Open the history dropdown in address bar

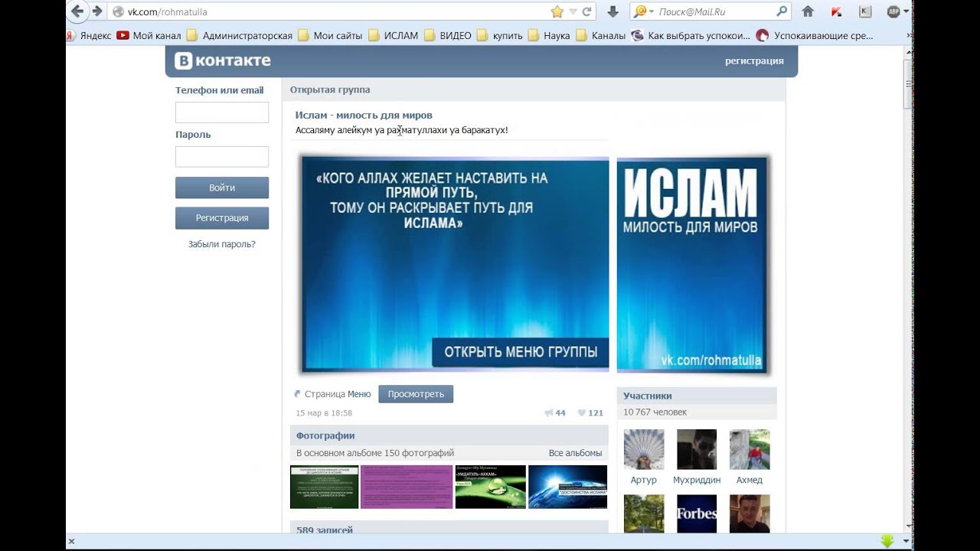pos(573,11)
